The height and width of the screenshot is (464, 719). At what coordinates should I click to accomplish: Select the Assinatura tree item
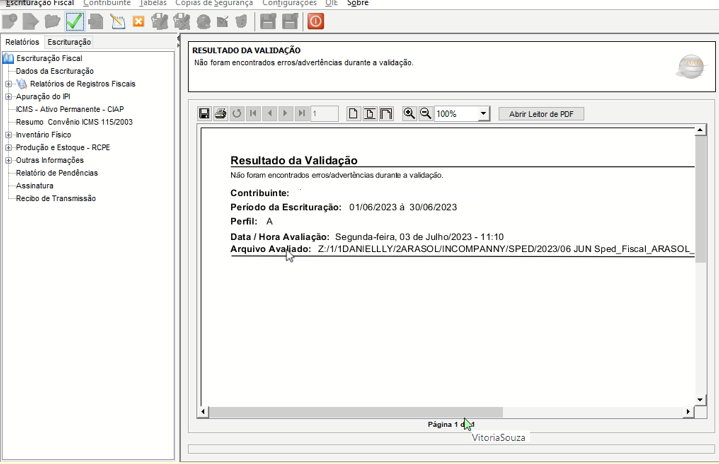pos(34,186)
